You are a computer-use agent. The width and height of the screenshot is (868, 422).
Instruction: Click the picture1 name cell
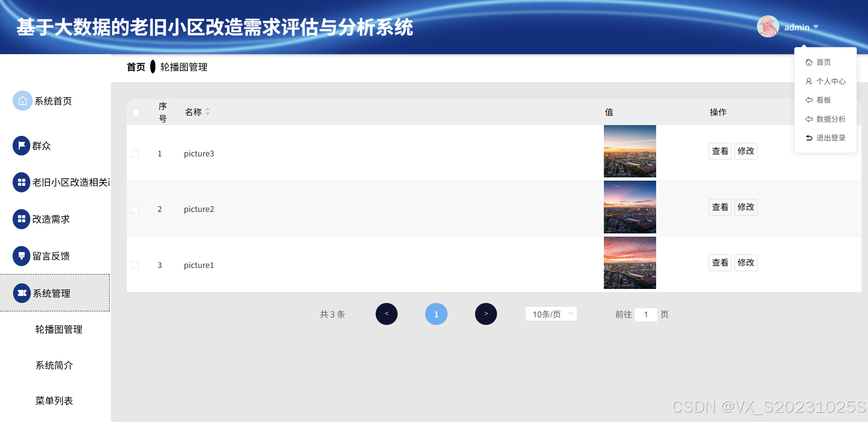[x=199, y=265]
